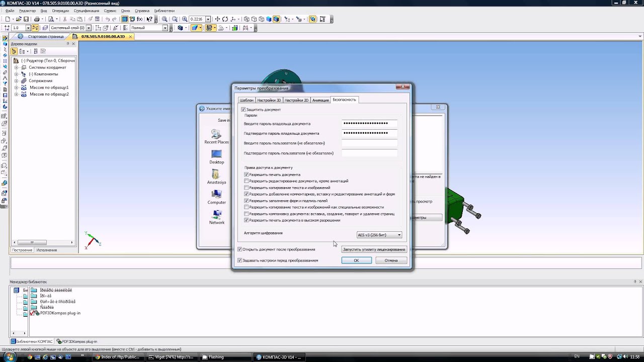This screenshot has height=362, width=644.
Task: Click the Variables f(x) icon
Action: click(x=139, y=19)
